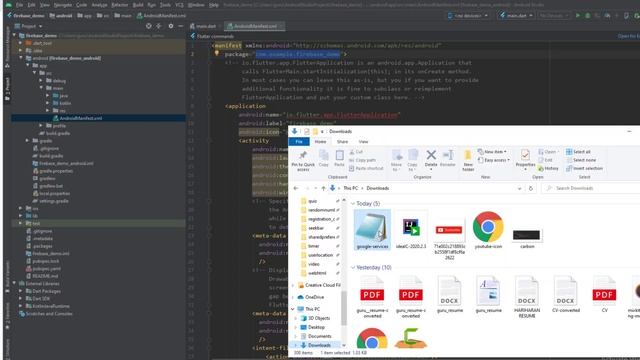
Task: Open the Tools menu in Android Studio
Action: (165, 5)
